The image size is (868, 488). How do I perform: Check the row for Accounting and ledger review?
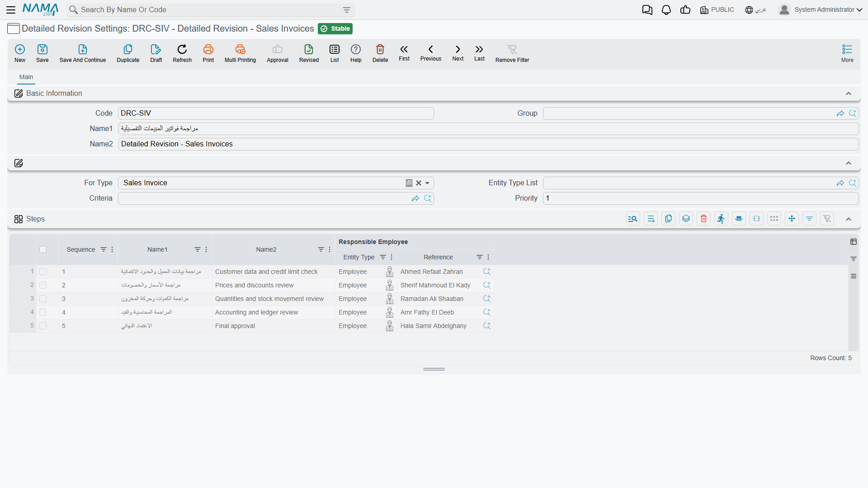tap(43, 312)
